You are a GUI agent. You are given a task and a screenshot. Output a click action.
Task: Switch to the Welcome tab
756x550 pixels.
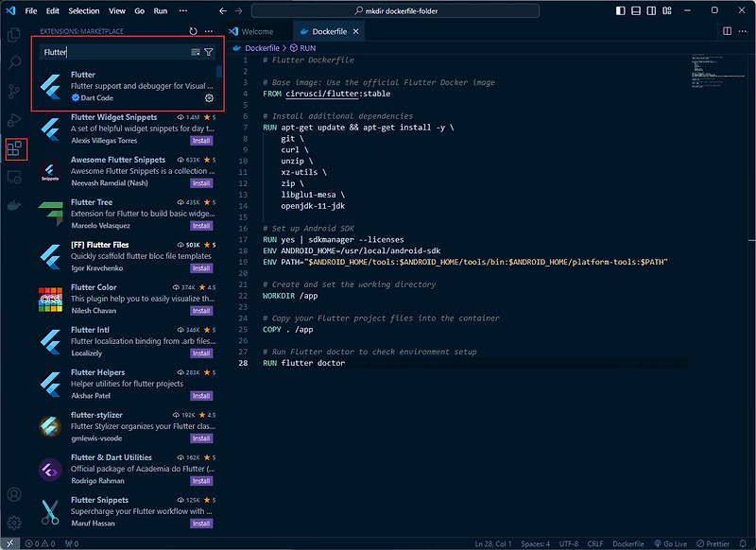coord(257,30)
